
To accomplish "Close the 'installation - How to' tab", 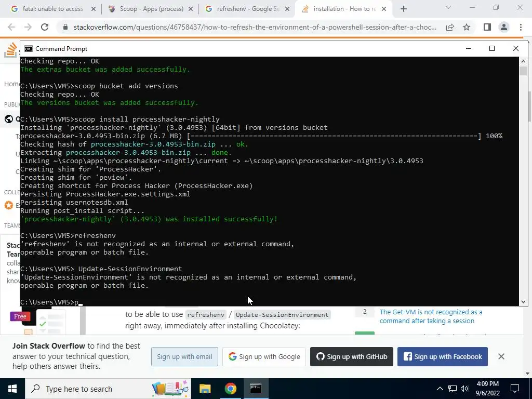I will click(x=384, y=9).
